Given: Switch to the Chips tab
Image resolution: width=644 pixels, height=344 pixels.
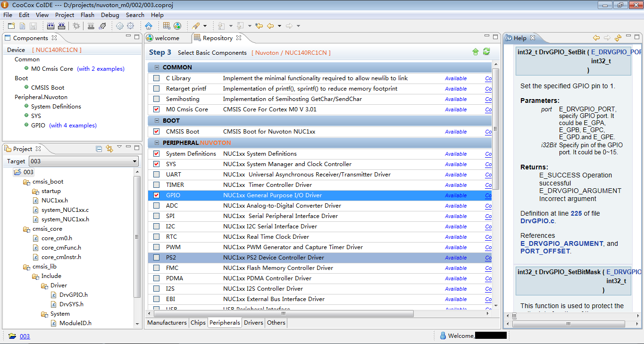Looking at the screenshot, I should (198, 323).
